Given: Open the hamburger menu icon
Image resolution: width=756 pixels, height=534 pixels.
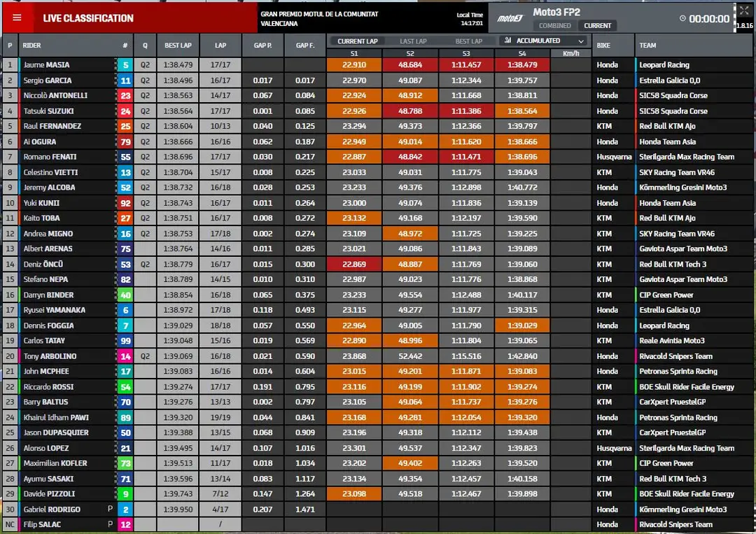Looking at the screenshot, I should [17, 17].
